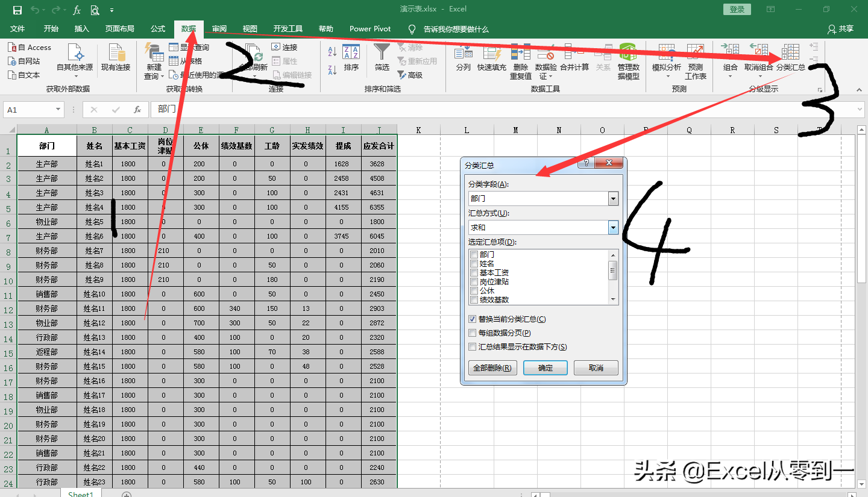Screen dimensions: 868x497
Task: Enable 汇总结果显示在数据下方 checkbox
Action: (x=473, y=347)
